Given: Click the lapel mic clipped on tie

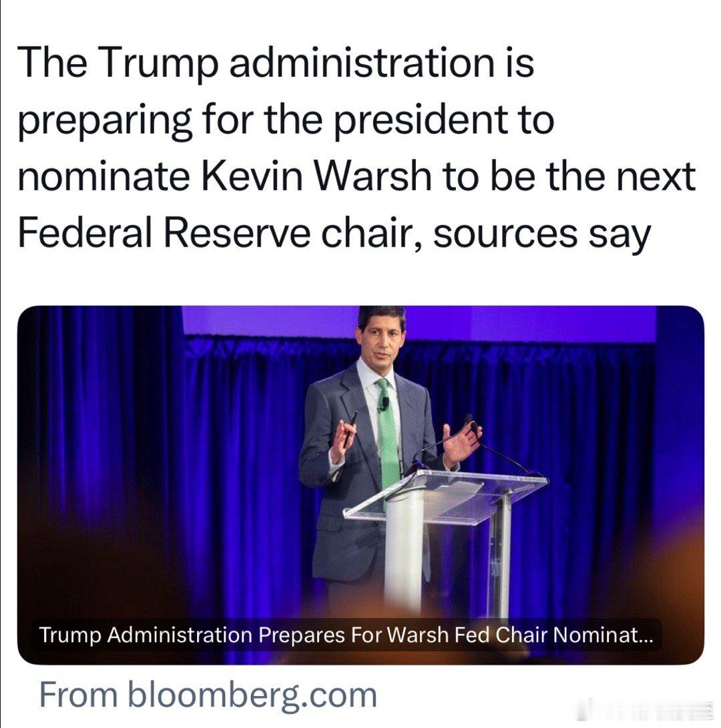Looking at the screenshot, I should [x=385, y=403].
